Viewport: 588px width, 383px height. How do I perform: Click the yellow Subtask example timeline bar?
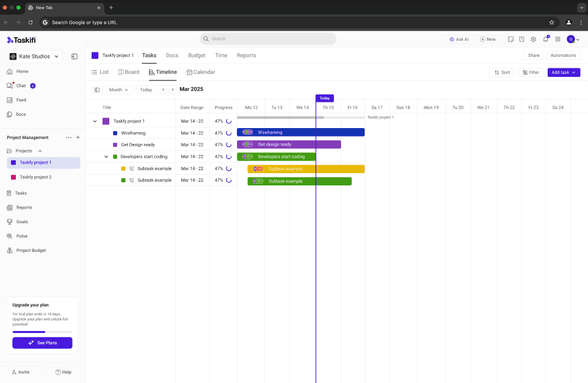[306, 169]
